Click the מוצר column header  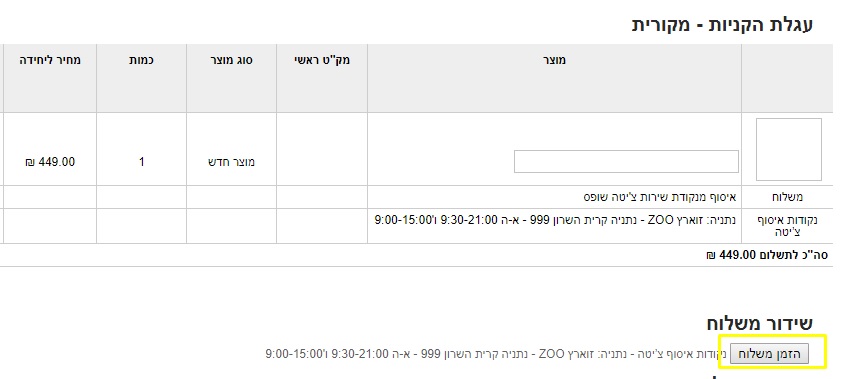coord(554,60)
